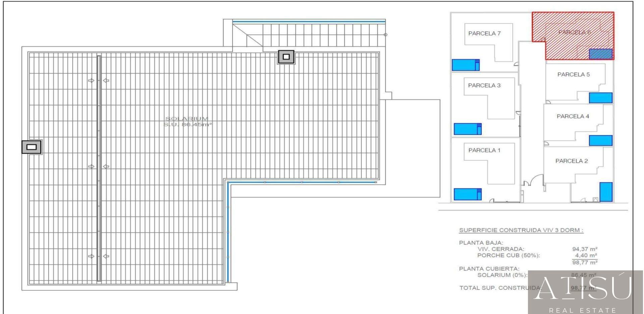Click the blue pool in Parcela 4
644x314 pixels.
[601, 141]
